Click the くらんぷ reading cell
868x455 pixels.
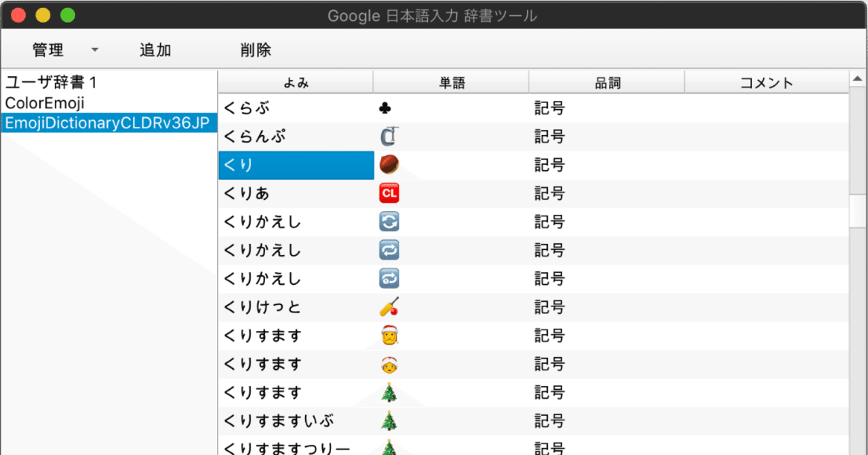coord(296,137)
